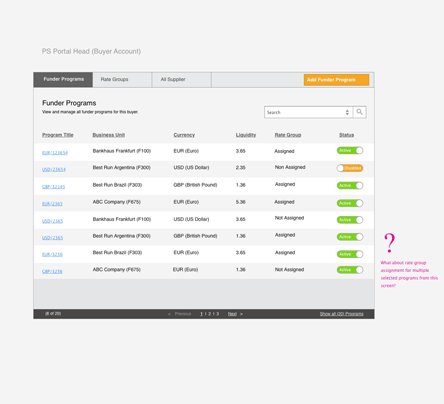Open program link EUR/3256
Viewport: 444px width, 404px height.
[x=52, y=254]
